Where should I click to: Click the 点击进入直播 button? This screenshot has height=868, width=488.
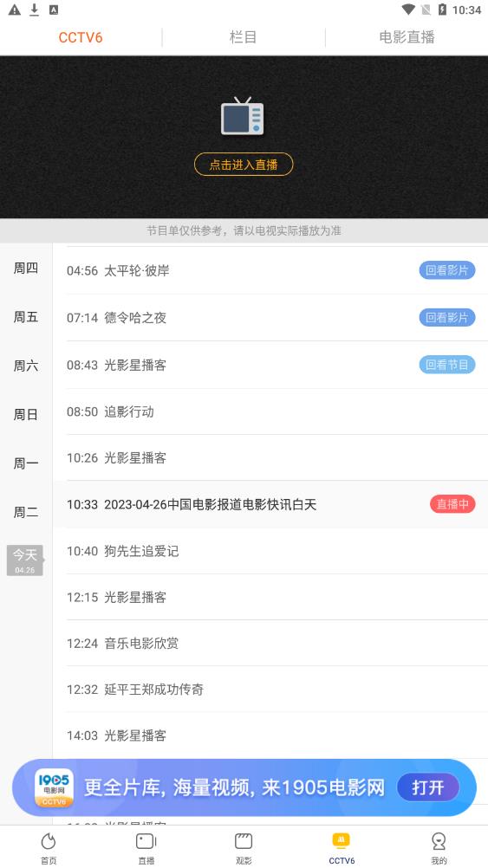[x=244, y=165]
